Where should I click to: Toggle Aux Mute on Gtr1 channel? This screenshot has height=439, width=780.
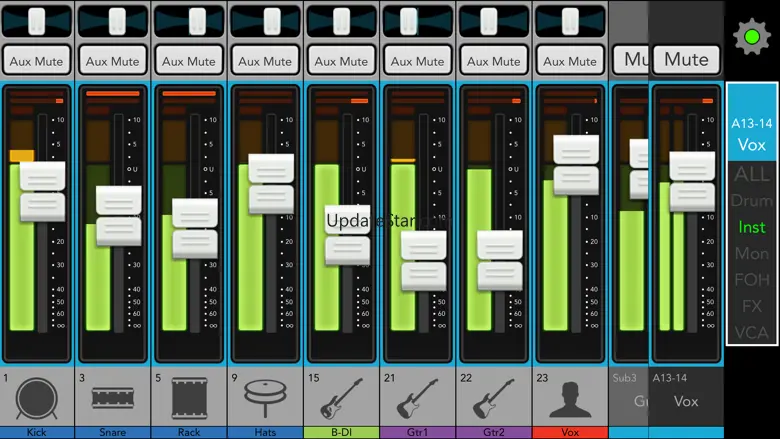(x=417, y=61)
